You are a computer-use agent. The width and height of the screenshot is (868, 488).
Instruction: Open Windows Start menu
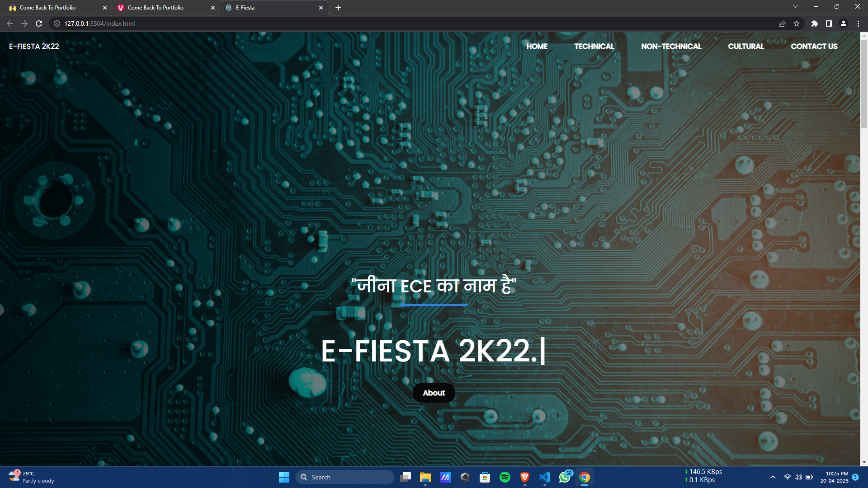tap(284, 477)
